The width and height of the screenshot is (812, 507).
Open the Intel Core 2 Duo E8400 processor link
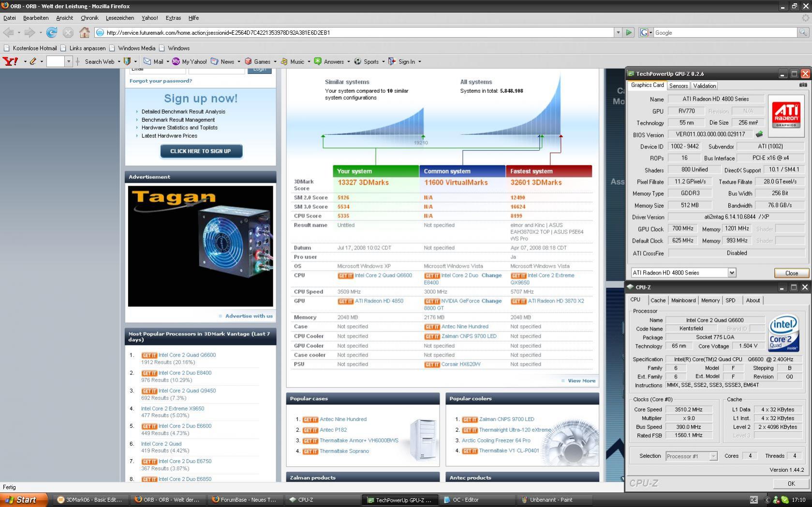pyautogui.click(x=185, y=373)
